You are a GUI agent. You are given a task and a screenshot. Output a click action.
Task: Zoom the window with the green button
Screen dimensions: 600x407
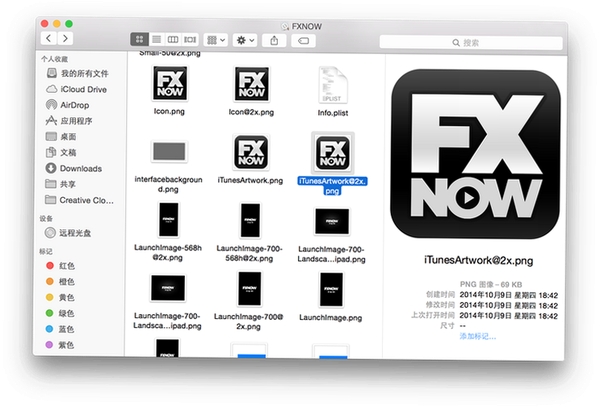[69, 24]
